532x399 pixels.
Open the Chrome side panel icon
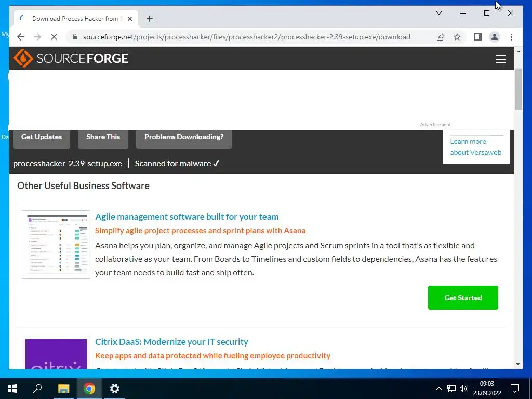pos(478,37)
